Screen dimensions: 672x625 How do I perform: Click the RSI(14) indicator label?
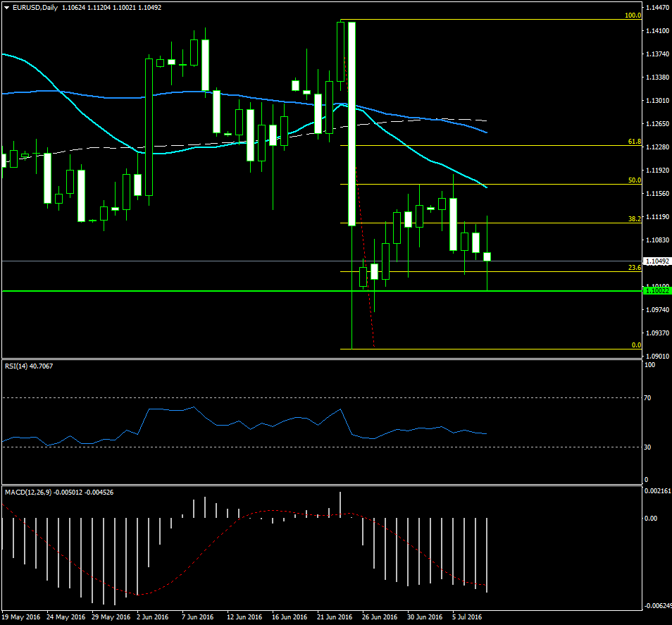pyautogui.click(x=19, y=366)
